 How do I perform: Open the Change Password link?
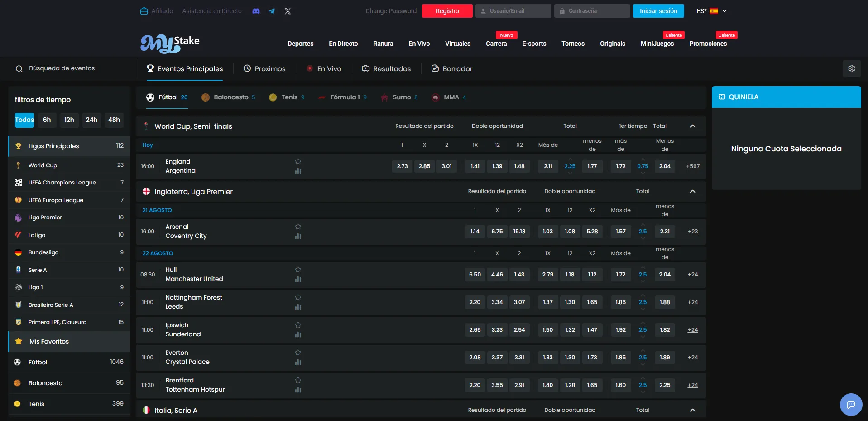pyautogui.click(x=391, y=11)
